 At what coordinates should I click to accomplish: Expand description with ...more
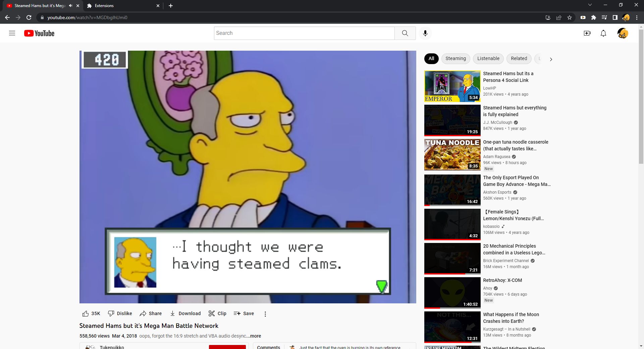click(x=254, y=336)
